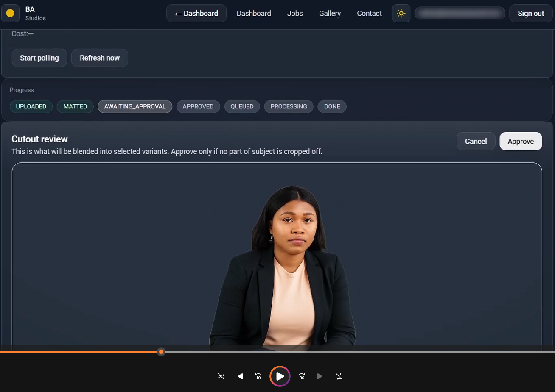The width and height of the screenshot is (555, 392).
Task: Go back via the ← Dashboard button
Action: (196, 13)
